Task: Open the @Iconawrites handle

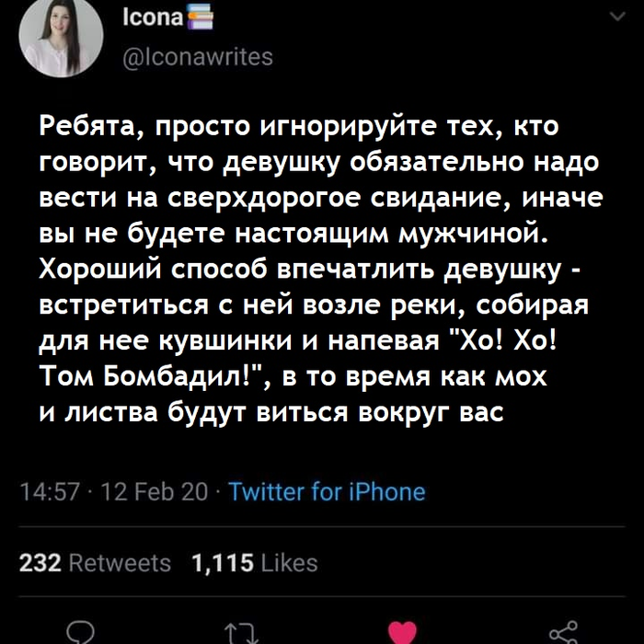Action: pyautogui.click(x=197, y=57)
